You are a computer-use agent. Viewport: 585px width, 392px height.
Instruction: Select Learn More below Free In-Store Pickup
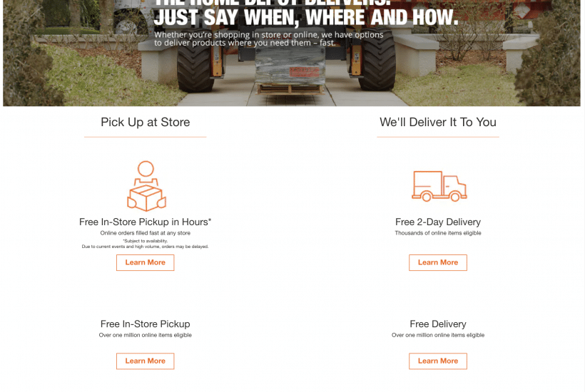pyautogui.click(x=145, y=361)
